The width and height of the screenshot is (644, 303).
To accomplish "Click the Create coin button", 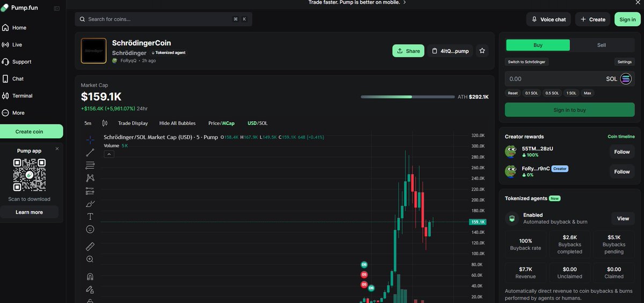I will 32,131.
